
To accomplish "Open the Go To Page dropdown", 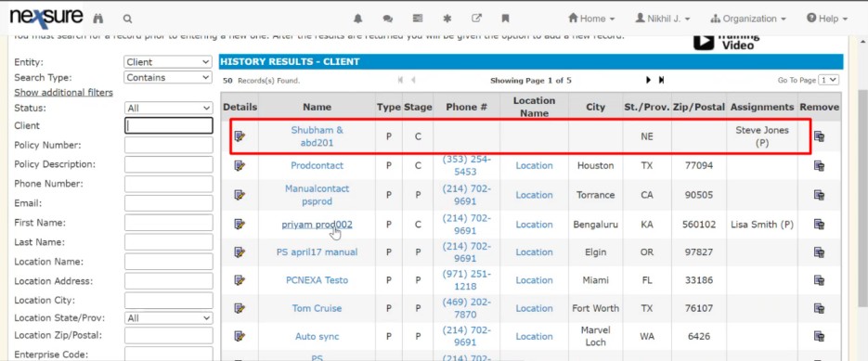I will 829,81.
